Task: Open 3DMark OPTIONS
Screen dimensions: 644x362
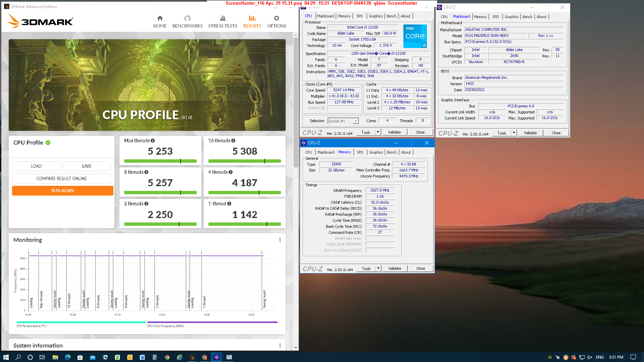Action: [x=277, y=22]
